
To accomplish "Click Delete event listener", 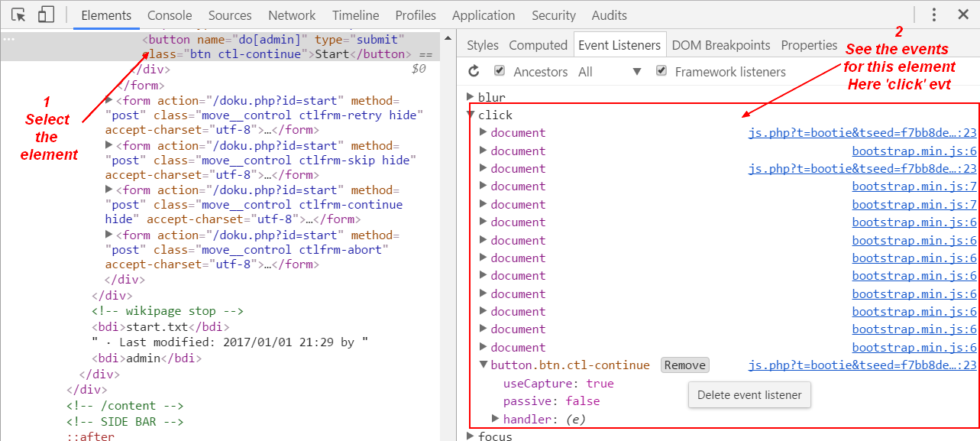I will pos(749,394).
